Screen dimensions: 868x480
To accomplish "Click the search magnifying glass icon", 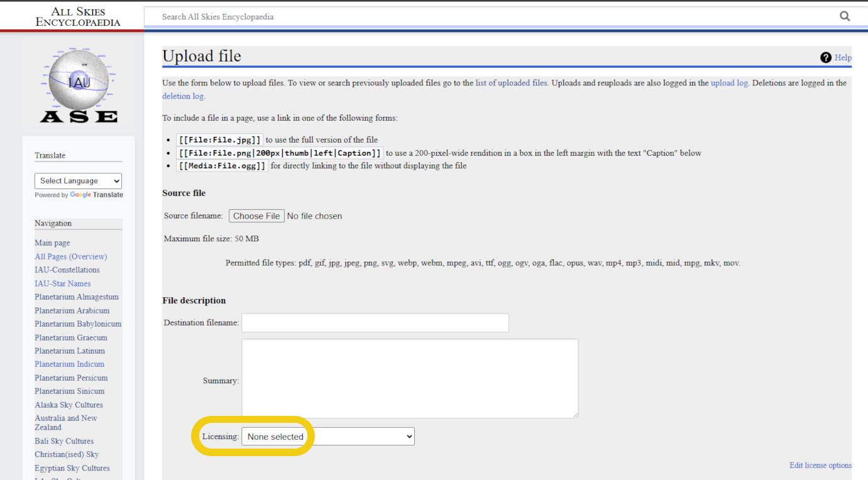I will [x=845, y=16].
